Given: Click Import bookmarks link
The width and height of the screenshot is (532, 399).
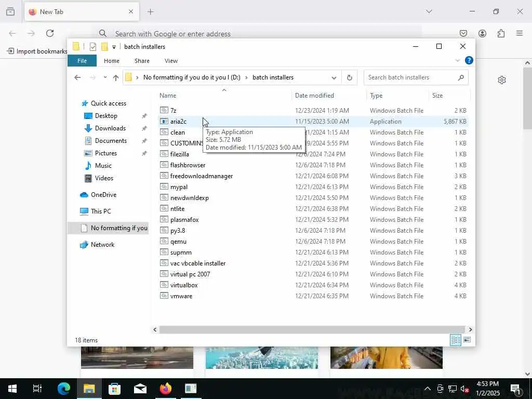Looking at the screenshot, I should point(37,51).
